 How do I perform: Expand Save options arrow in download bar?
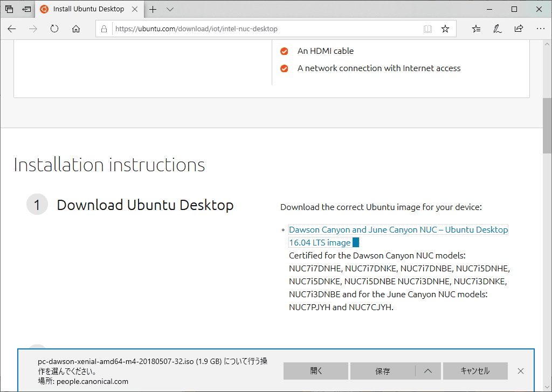(428, 370)
